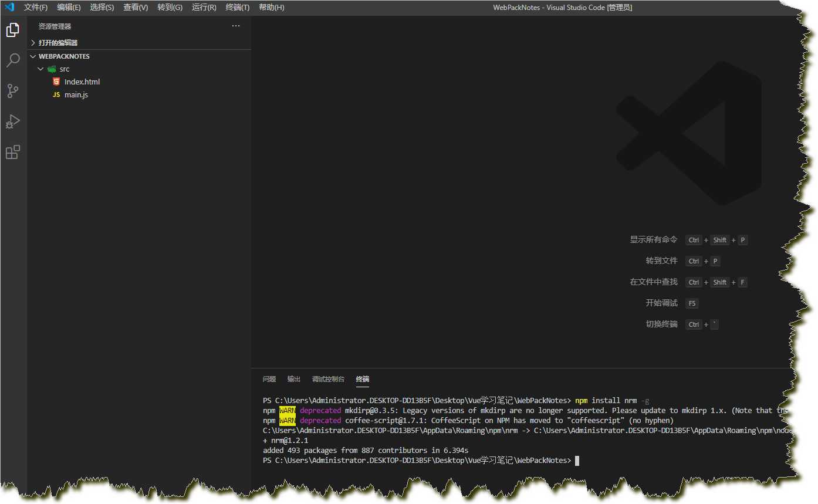This screenshot has height=504, width=818.
Task: Open the 文件(F) menu
Action: (x=36, y=8)
